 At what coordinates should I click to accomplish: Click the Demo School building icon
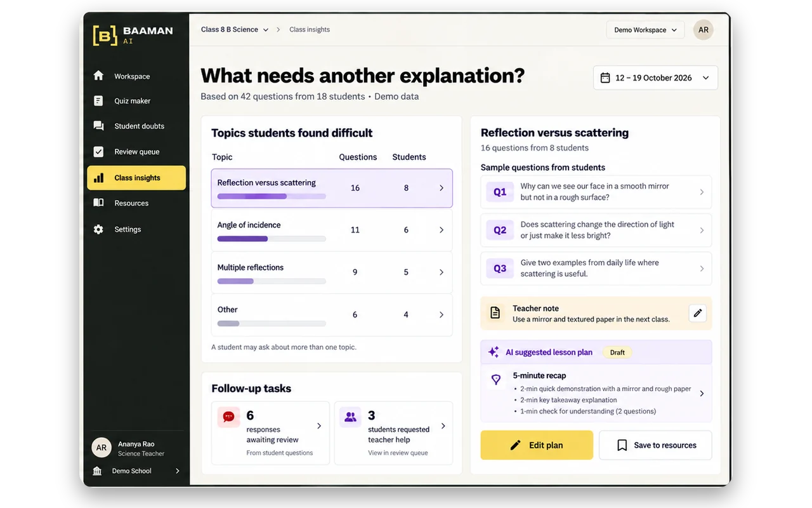tap(97, 471)
